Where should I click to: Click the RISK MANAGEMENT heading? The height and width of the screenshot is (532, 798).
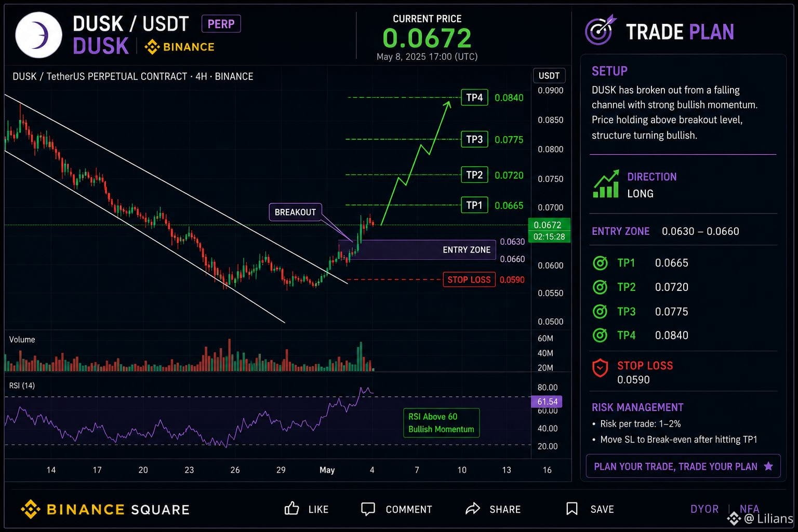coord(637,407)
